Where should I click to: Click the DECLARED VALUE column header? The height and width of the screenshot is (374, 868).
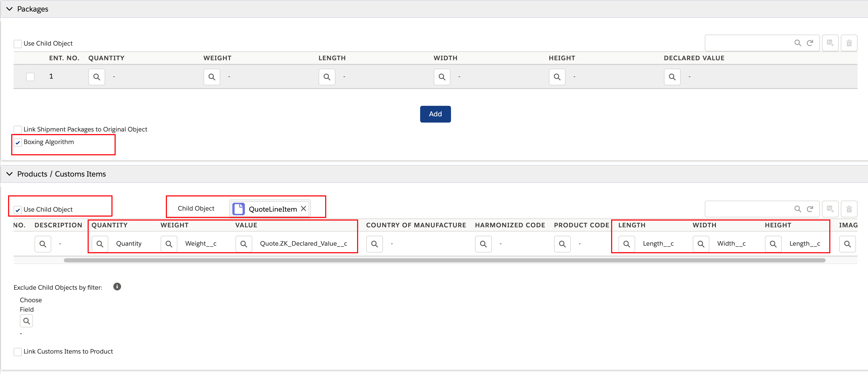[694, 58]
